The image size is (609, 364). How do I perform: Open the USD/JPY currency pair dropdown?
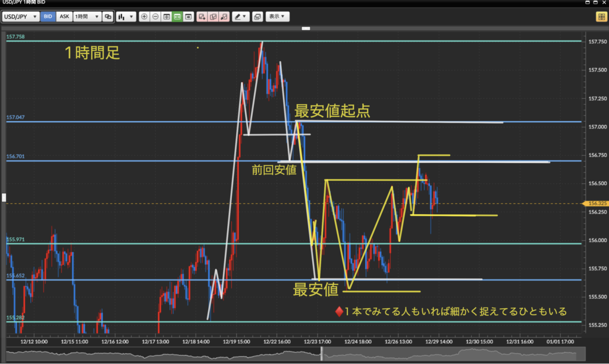[21, 17]
